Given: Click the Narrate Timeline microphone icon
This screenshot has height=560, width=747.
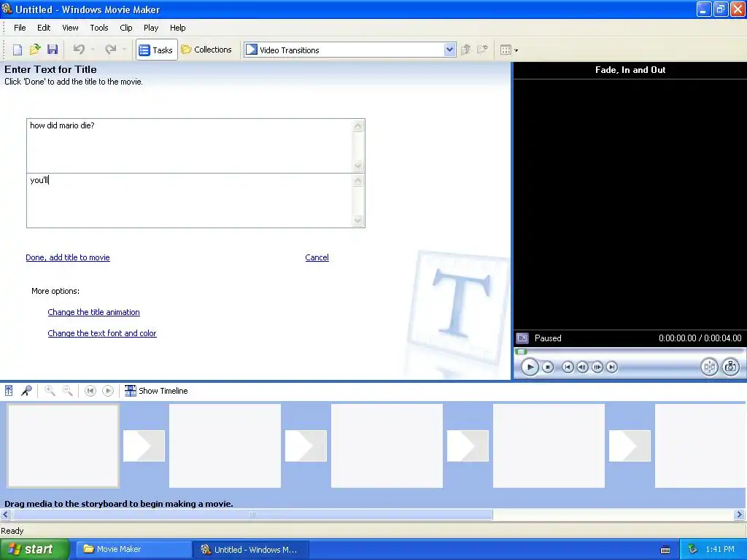Looking at the screenshot, I should click(x=26, y=391).
